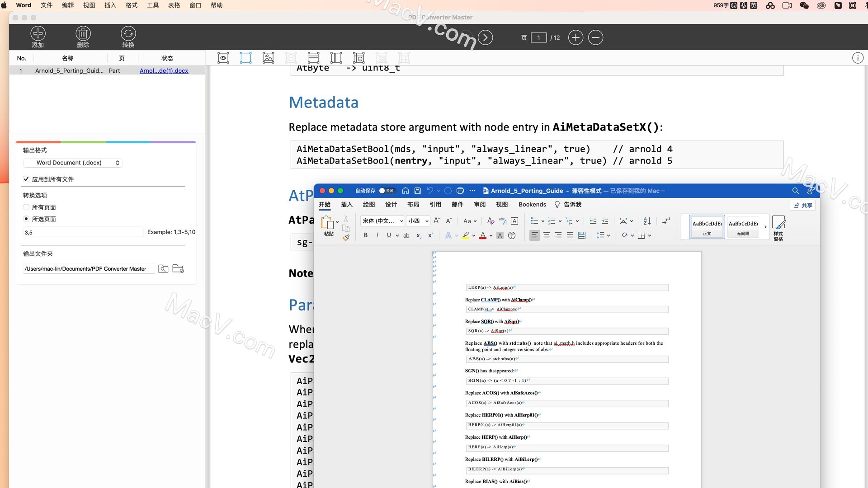This screenshot has height=488, width=868.
Task: Expand the paste options arrow
Action: click(x=337, y=222)
